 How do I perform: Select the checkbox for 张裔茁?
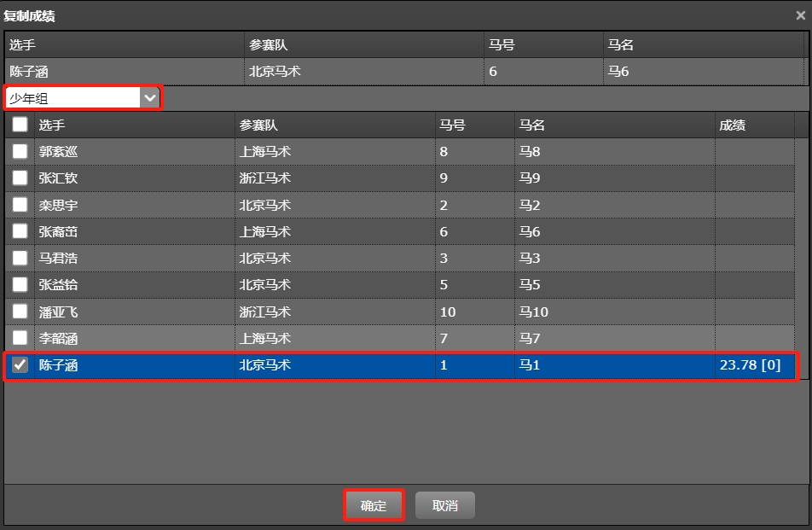pos(20,231)
